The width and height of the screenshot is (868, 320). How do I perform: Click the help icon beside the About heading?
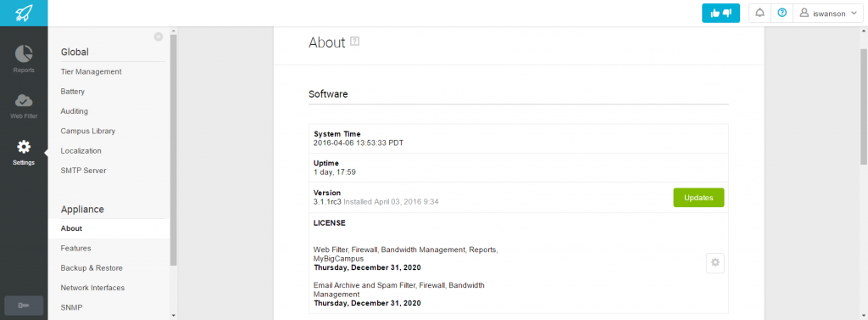pos(355,42)
